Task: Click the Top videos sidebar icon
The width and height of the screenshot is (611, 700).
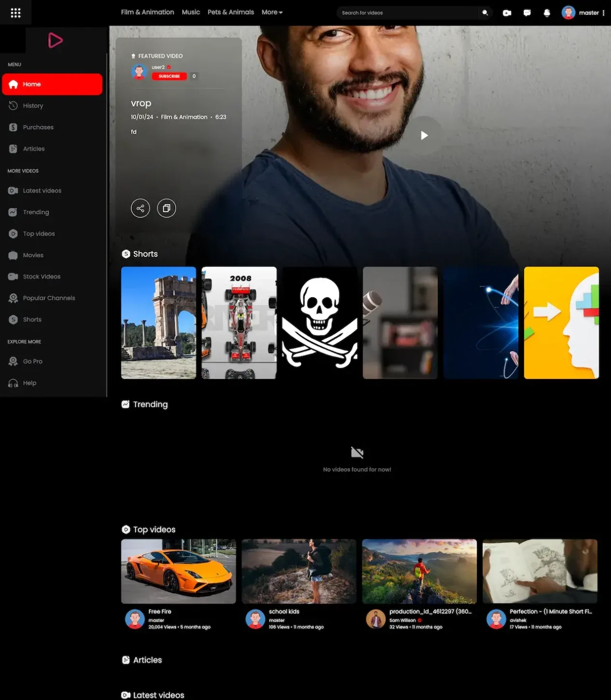Action: pos(13,234)
